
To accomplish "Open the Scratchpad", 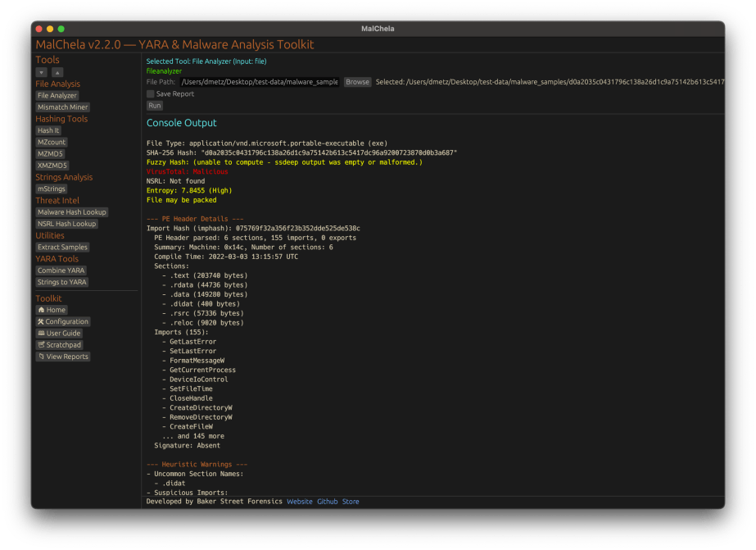I will (x=59, y=345).
